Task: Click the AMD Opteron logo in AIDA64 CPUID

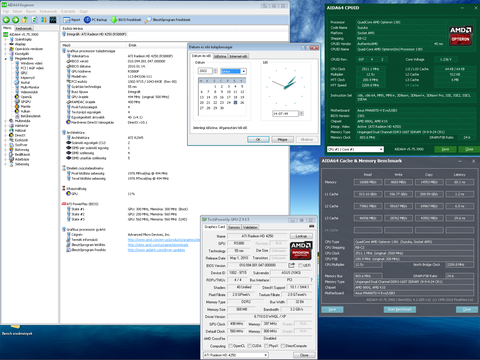Action: pyautogui.click(x=461, y=35)
